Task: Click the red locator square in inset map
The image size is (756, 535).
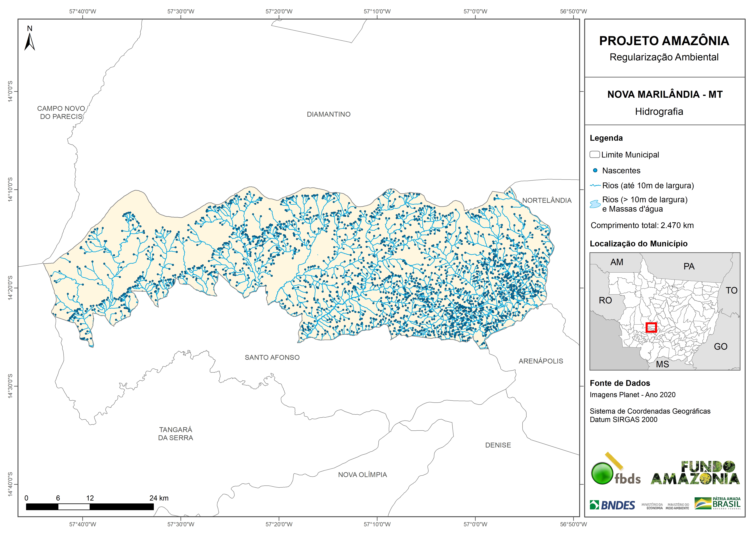Action: (651, 327)
